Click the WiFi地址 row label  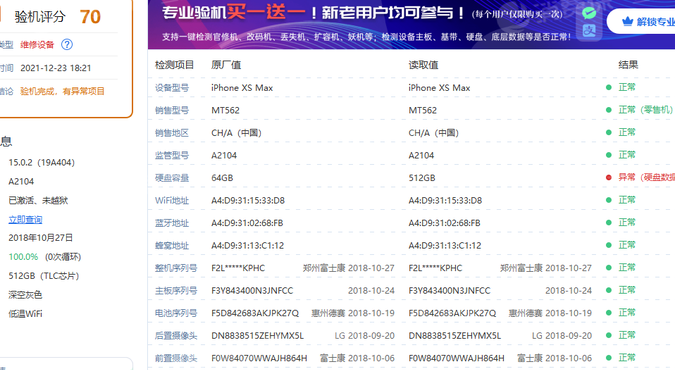[x=172, y=201]
